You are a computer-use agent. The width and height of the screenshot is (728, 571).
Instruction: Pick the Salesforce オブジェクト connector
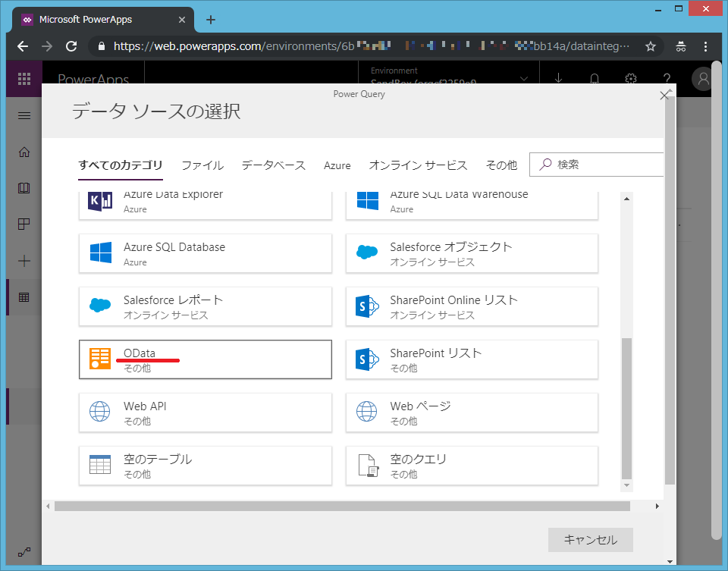pyautogui.click(x=472, y=253)
